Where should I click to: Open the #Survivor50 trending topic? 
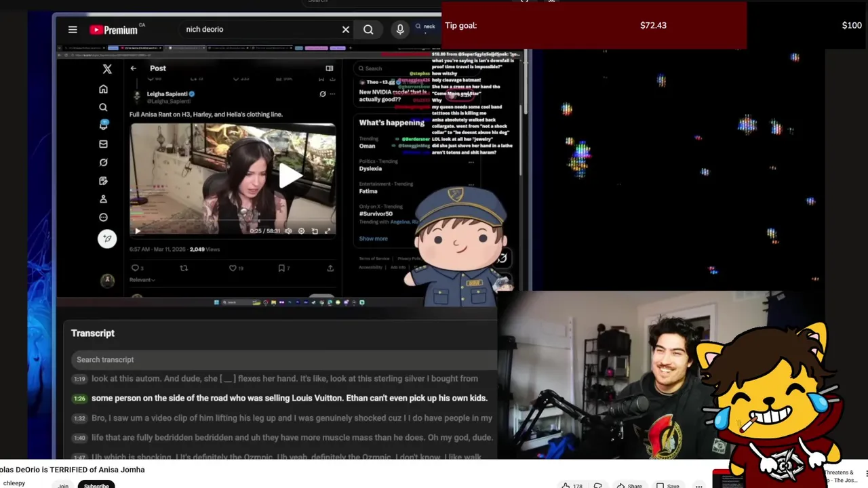(376, 213)
